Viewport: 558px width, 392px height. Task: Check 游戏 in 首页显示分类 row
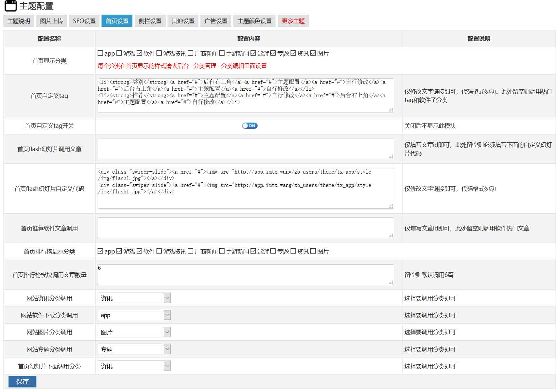click(x=119, y=53)
